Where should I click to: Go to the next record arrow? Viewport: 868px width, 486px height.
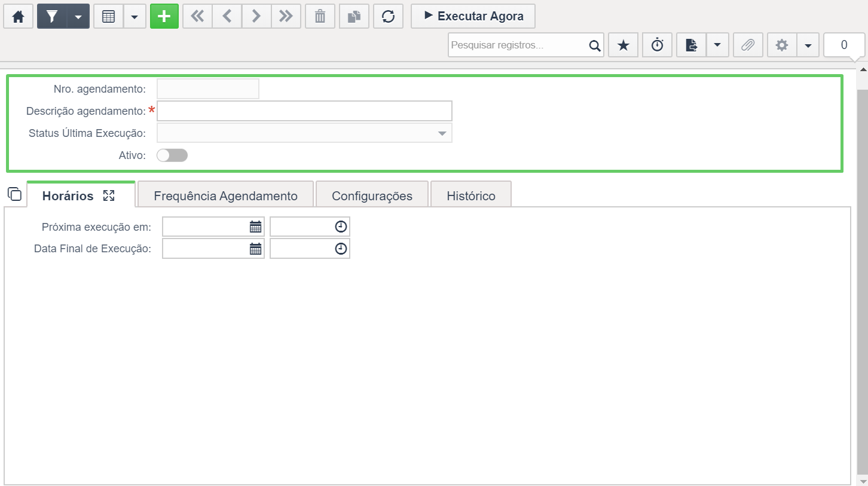point(256,17)
